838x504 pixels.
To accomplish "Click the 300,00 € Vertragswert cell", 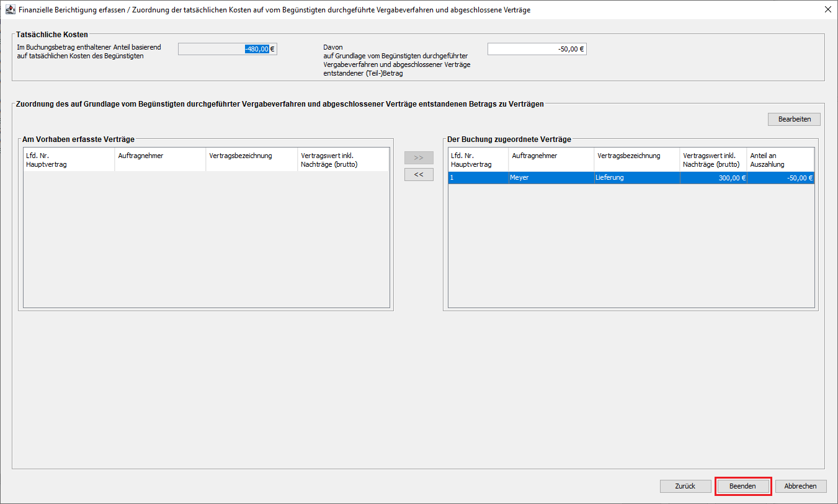I will tap(713, 178).
